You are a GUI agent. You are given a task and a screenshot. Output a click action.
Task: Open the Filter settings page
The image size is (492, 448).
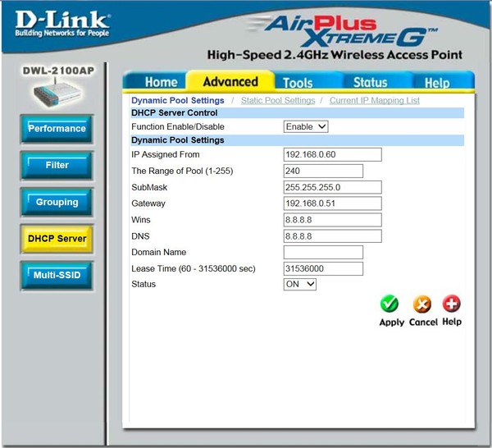pos(57,165)
